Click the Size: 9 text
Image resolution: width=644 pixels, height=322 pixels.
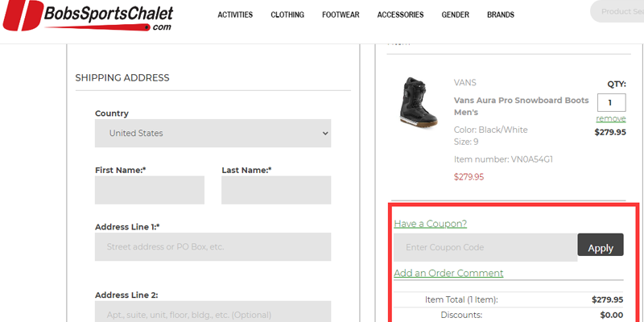click(x=466, y=142)
